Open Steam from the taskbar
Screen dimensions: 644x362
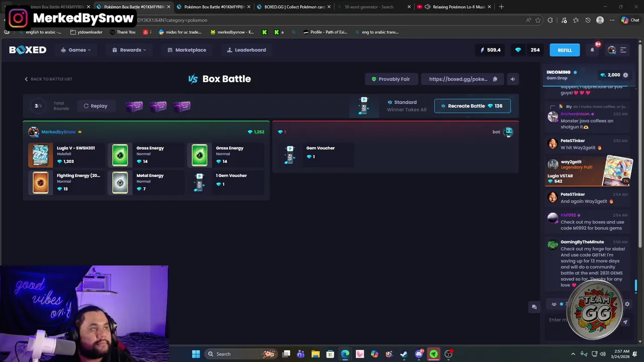[x=404, y=354]
